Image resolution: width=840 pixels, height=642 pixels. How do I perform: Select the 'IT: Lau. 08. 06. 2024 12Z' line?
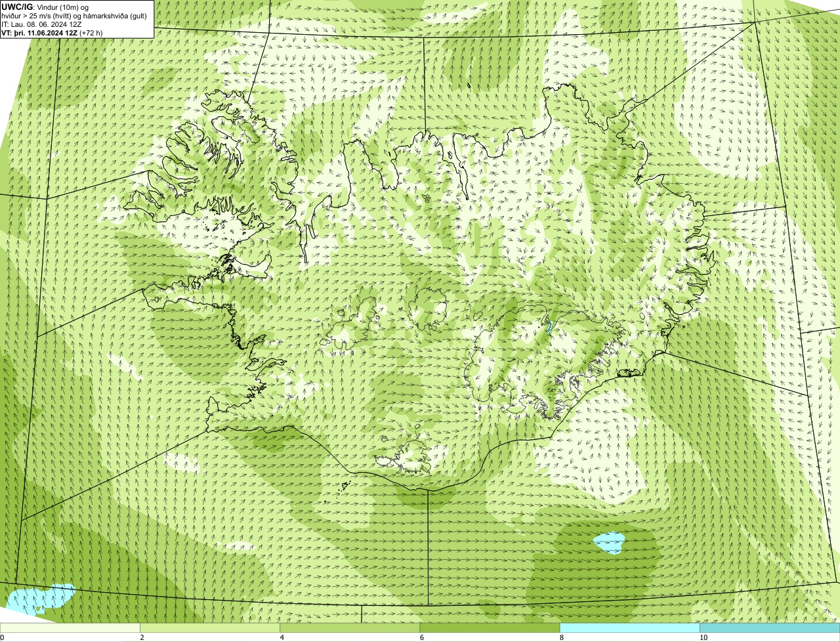pyautogui.click(x=41, y=24)
